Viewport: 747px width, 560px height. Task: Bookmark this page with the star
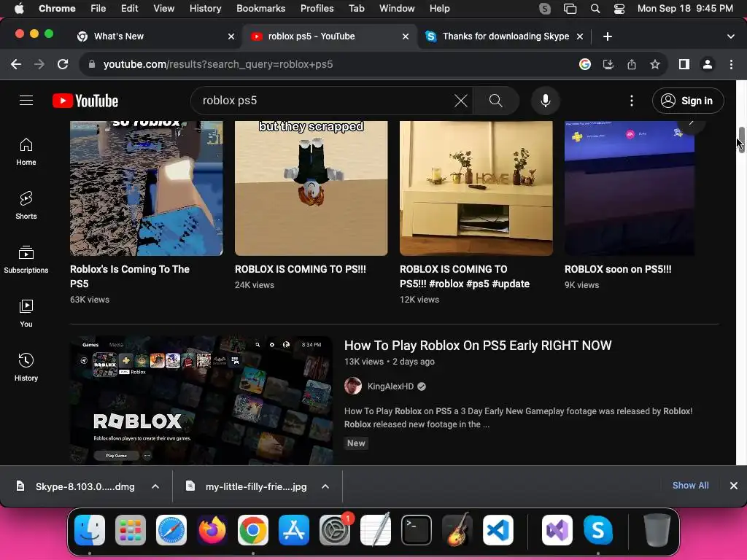click(655, 64)
